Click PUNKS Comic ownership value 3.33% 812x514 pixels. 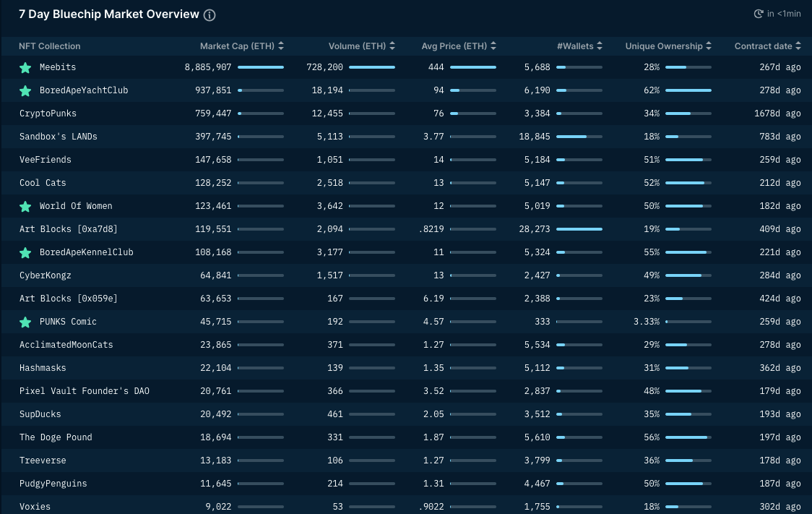click(x=647, y=321)
